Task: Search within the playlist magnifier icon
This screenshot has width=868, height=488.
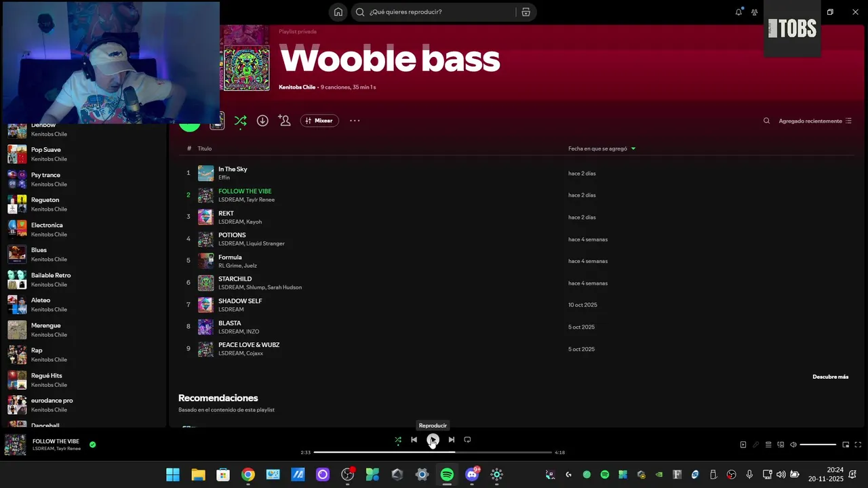Action: pos(766,121)
